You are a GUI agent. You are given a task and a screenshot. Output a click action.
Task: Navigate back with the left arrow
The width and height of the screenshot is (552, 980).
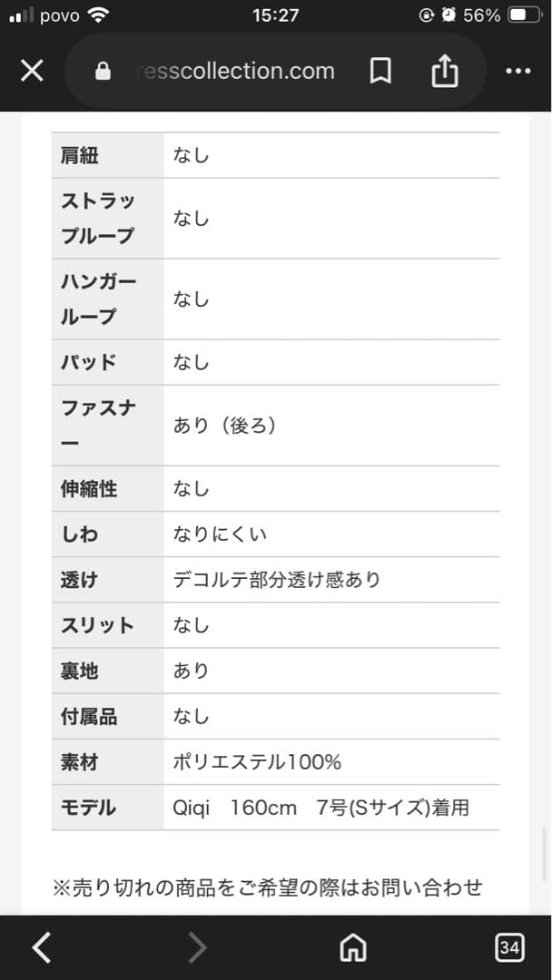(40, 946)
